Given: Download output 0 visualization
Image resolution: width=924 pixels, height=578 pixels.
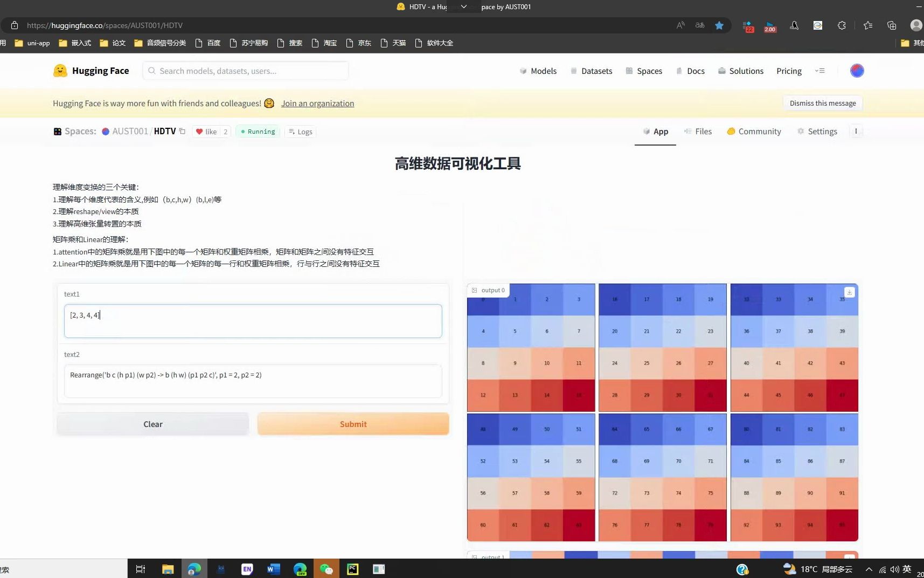Looking at the screenshot, I should (x=850, y=292).
